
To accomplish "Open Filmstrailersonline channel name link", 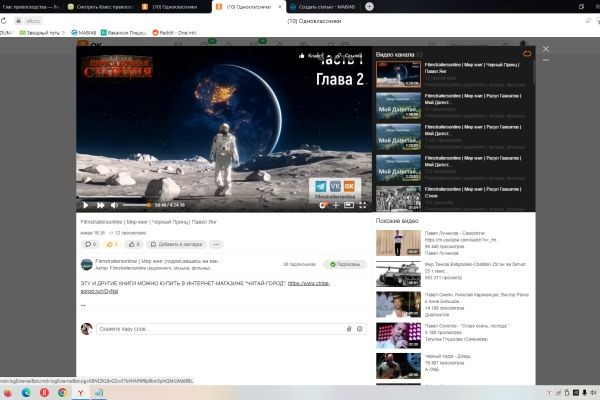I will point(158,261).
